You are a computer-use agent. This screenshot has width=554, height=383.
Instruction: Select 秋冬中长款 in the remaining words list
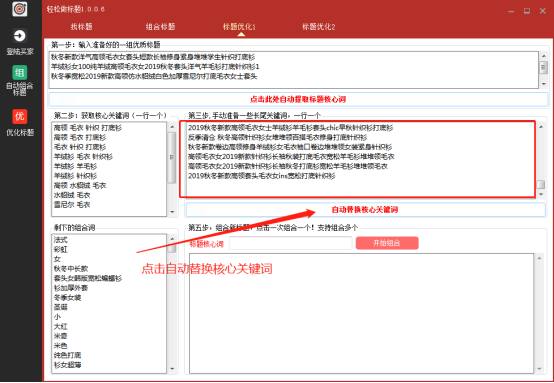(x=71, y=269)
